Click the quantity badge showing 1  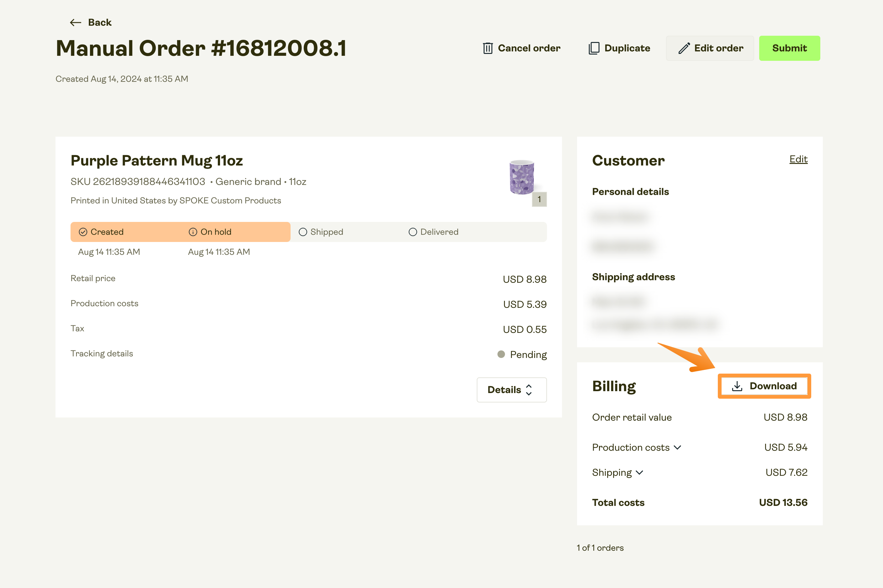tap(539, 199)
